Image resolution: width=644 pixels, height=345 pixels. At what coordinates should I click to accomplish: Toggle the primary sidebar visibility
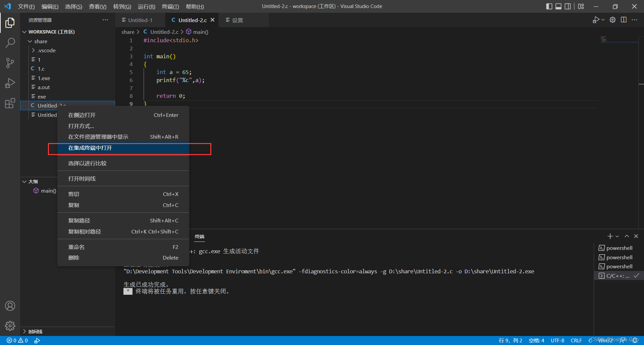coord(549,6)
